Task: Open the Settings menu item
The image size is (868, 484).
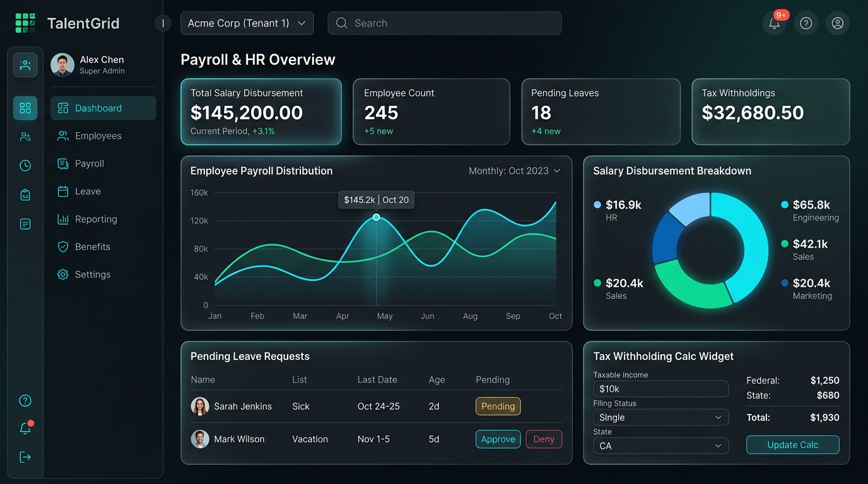Action: [x=103, y=274]
